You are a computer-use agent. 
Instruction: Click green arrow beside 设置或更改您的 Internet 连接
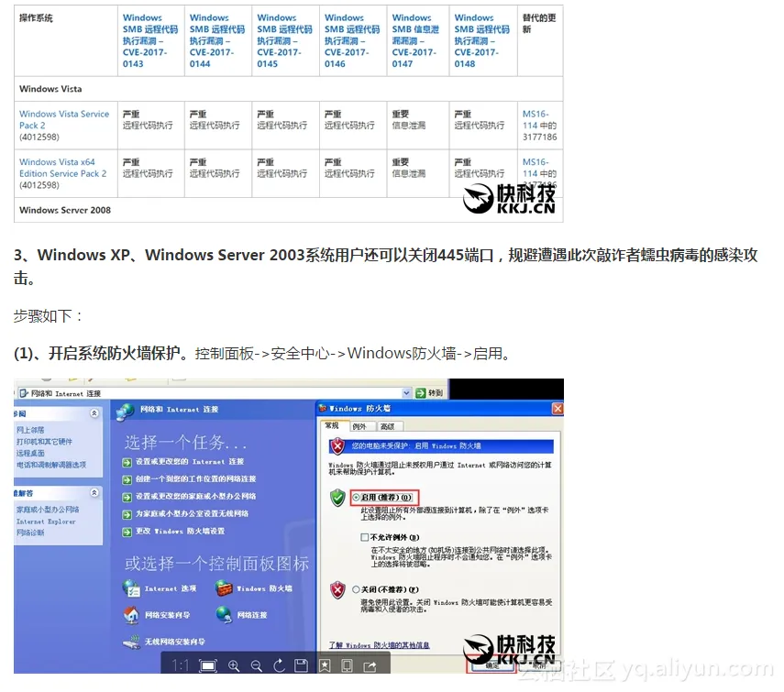pyautogui.click(x=127, y=462)
